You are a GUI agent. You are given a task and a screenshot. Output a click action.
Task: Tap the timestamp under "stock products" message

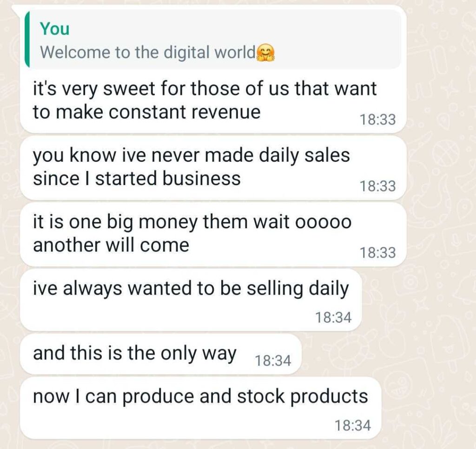(x=353, y=425)
